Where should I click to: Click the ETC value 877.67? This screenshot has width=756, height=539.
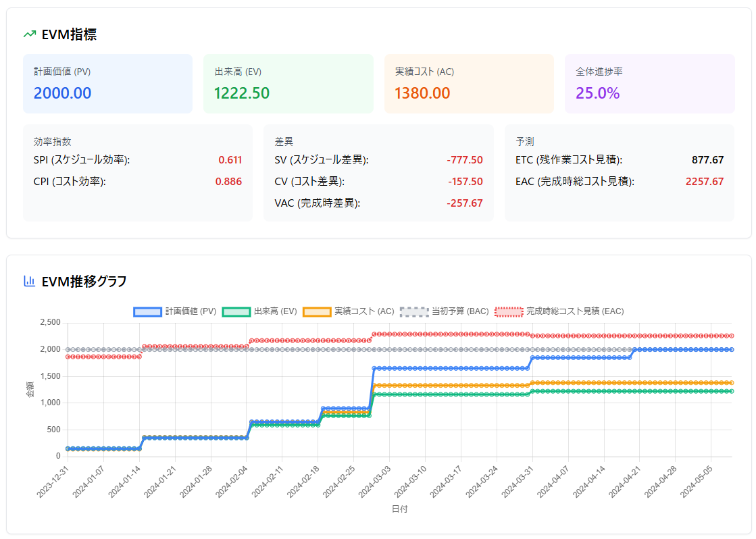click(707, 160)
